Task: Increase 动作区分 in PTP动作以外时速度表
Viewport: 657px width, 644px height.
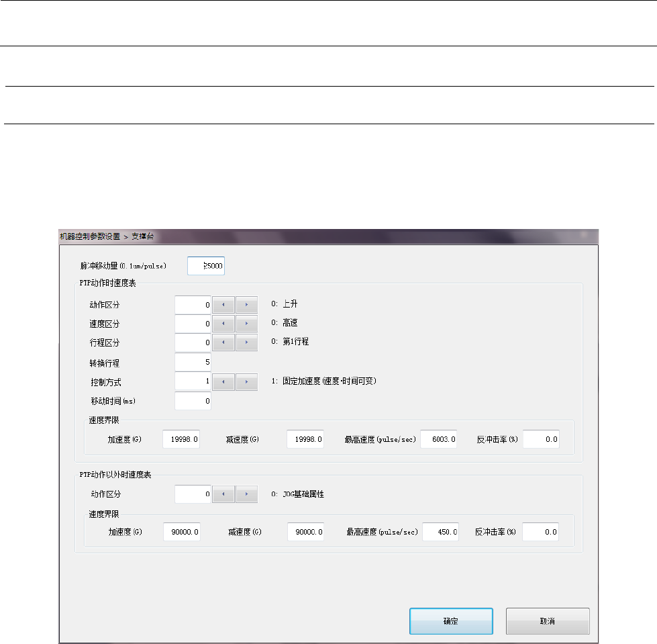Action: 246,494
